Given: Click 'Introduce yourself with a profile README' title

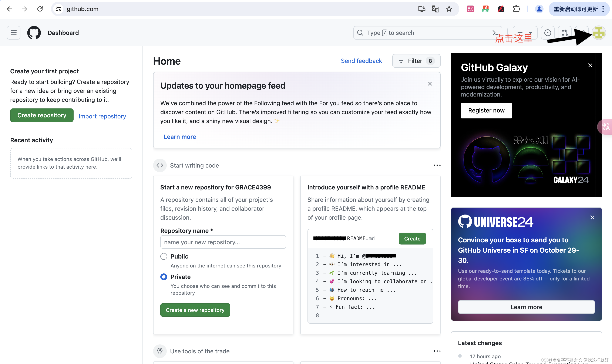Looking at the screenshot, I should [366, 187].
